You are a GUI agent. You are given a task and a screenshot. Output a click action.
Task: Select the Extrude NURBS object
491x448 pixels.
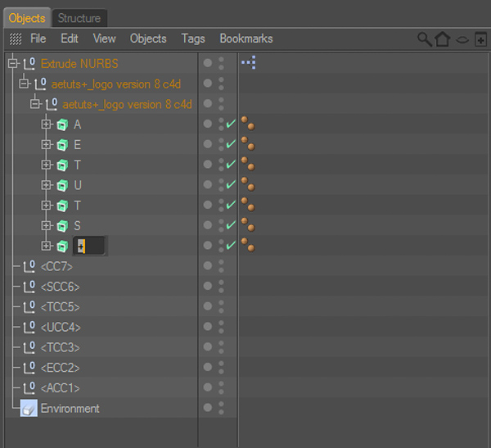[79, 64]
